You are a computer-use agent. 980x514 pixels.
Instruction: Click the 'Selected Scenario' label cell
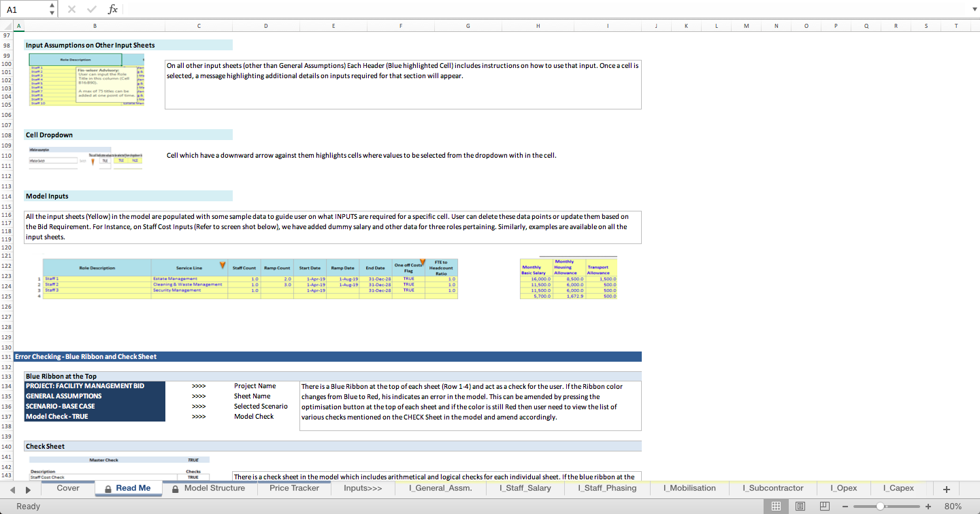pos(261,406)
